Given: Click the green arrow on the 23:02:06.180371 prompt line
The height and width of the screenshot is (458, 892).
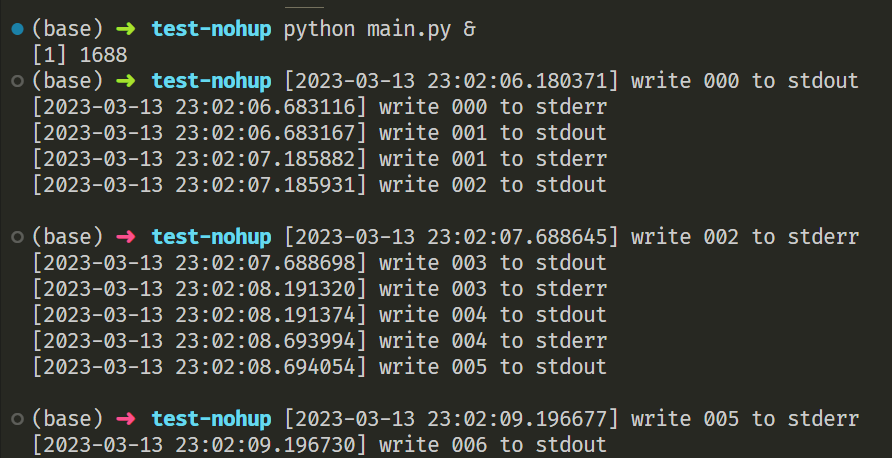Looking at the screenshot, I should [x=129, y=81].
